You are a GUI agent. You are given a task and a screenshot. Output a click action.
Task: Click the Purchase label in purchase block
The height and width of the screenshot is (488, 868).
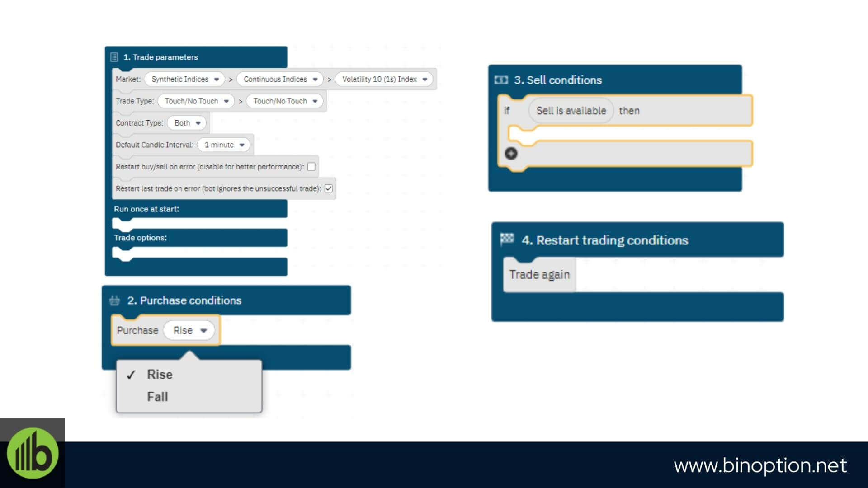137,331
